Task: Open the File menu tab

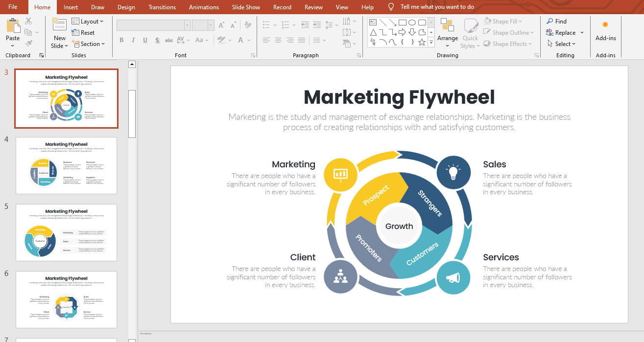Action: (x=13, y=7)
